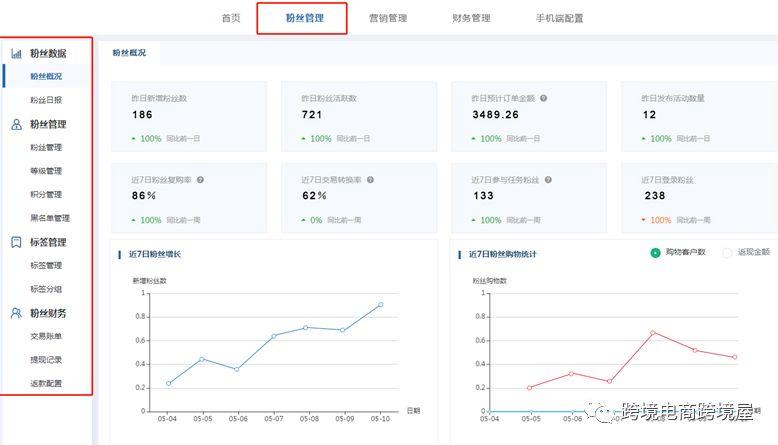Open 交易账单 under 粉丝财务

tap(46, 336)
